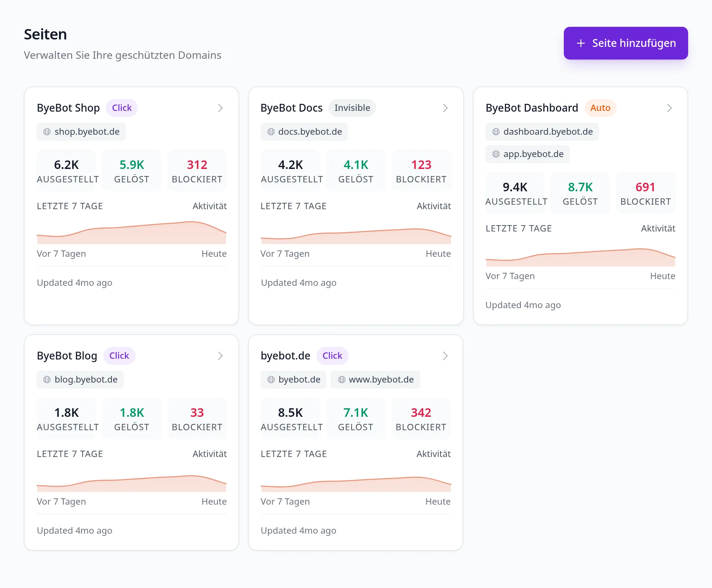Click the activity chart in ByeBot Dashboard card
Image resolution: width=712 pixels, height=588 pixels.
click(580, 257)
